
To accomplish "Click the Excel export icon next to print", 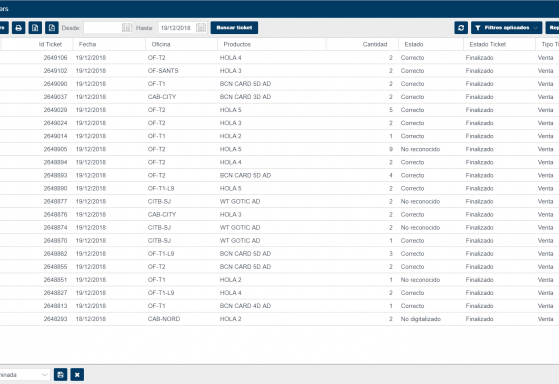I will coord(35,28).
